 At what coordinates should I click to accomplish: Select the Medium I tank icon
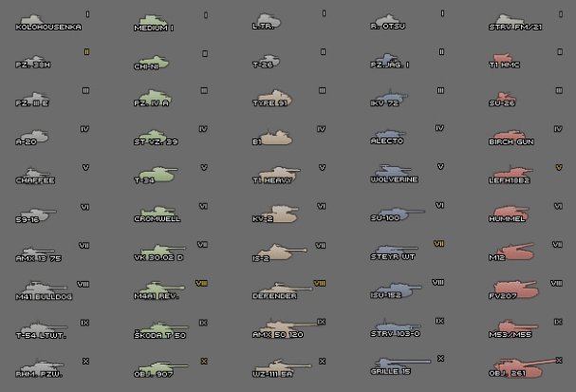coord(153,21)
